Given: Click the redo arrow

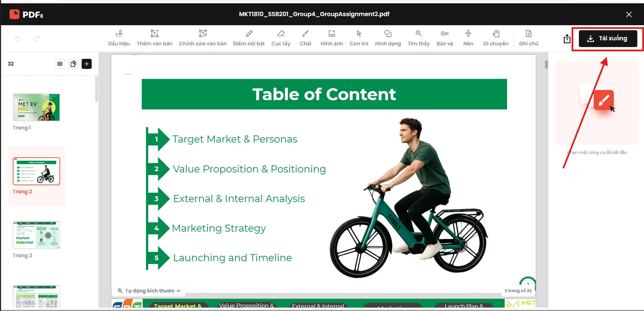Looking at the screenshot, I should (36, 38).
